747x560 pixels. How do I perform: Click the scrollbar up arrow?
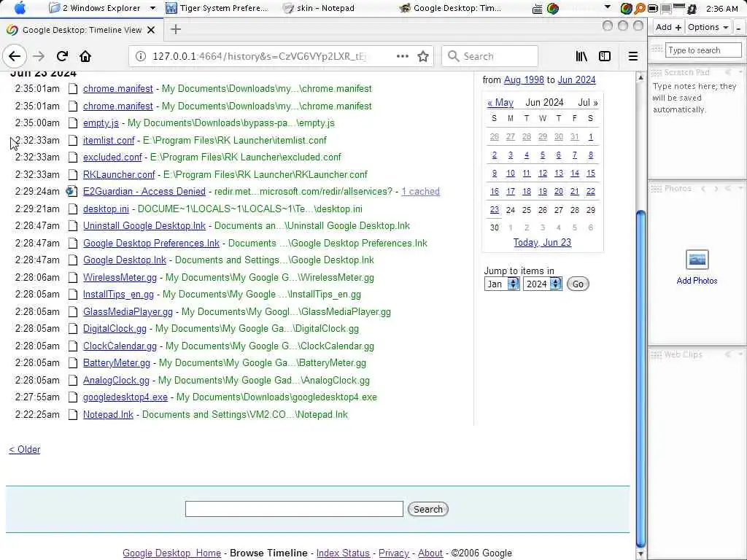(640, 77)
